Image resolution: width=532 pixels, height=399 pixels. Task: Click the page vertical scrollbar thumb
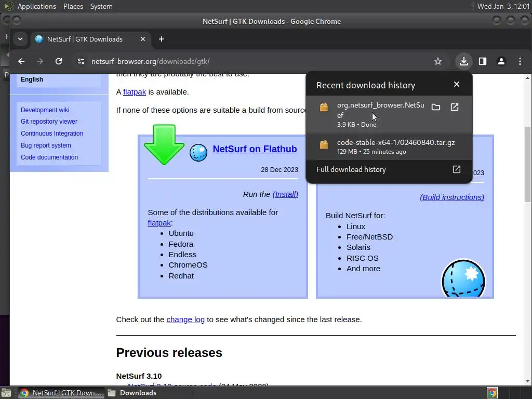pyautogui.click(x=527, y=165)
